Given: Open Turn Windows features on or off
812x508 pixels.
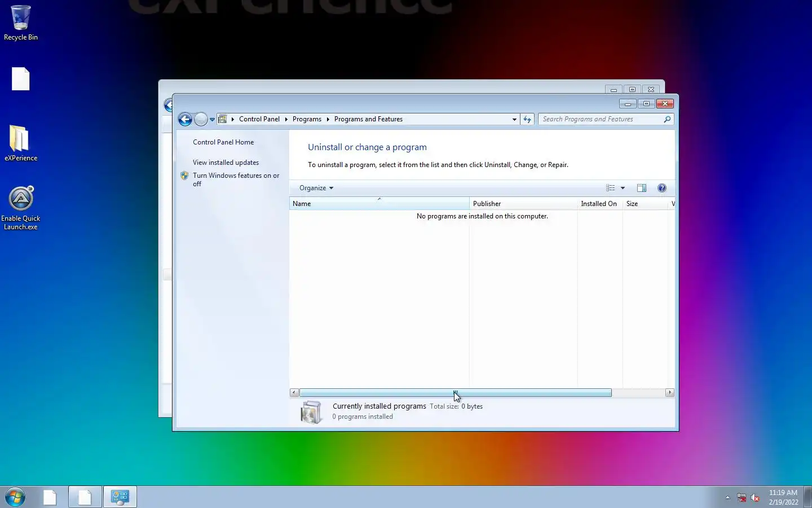Looking at the screenshot, I should point(236,179).
